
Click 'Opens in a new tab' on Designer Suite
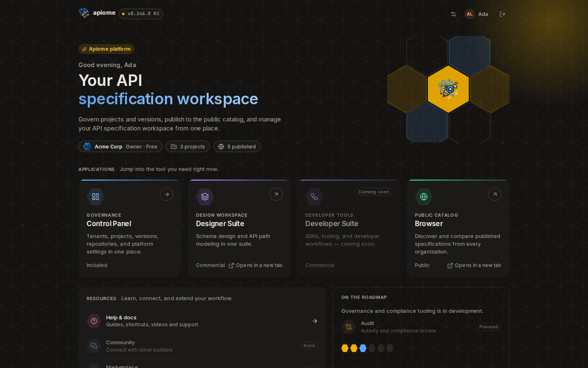click(x=255, y=265)
